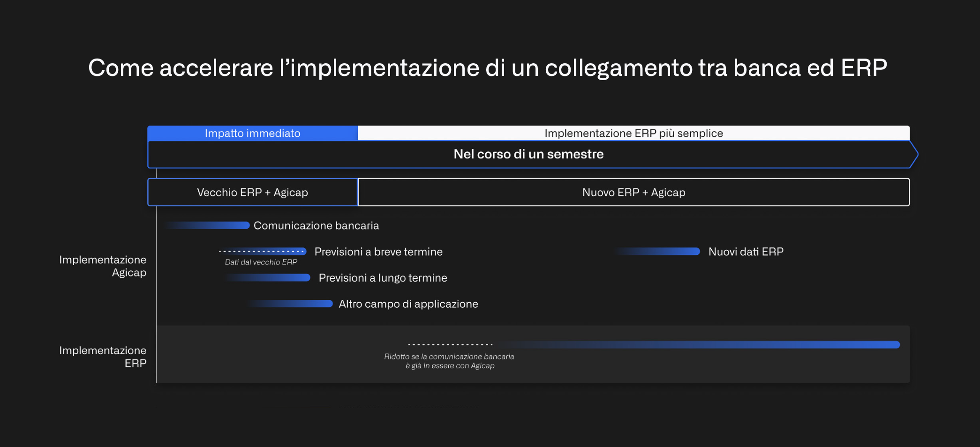Select the dotted segment above Ridotto note
Screen dimensions: 980x447
450,343
